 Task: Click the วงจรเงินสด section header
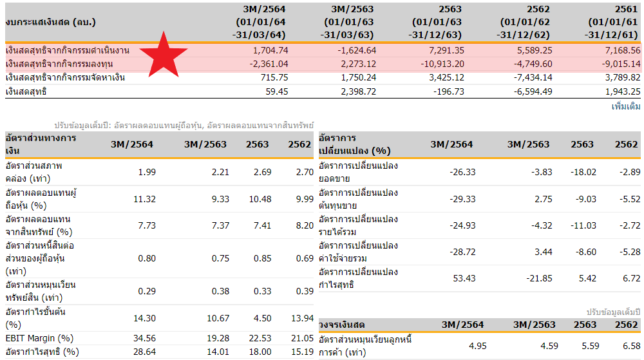coord(342,325)
